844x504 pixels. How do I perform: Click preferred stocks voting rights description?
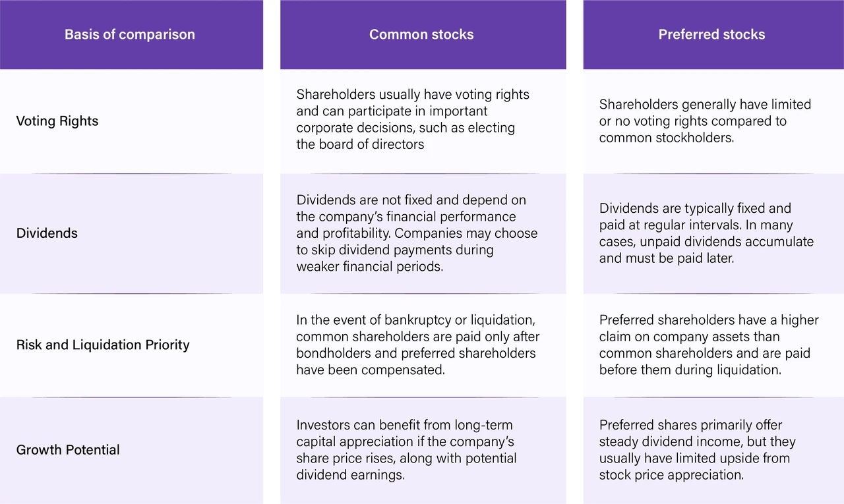705,121
